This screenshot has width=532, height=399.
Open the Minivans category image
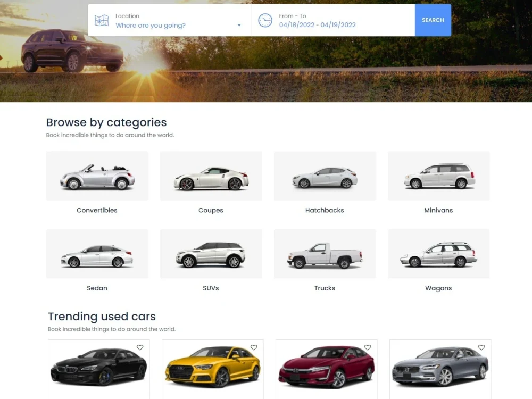pos(439,176)
